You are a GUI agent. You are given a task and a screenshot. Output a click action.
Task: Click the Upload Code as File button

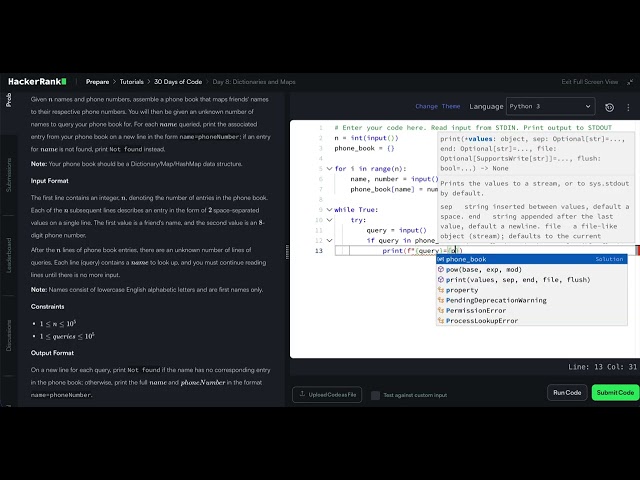point(327,394)
